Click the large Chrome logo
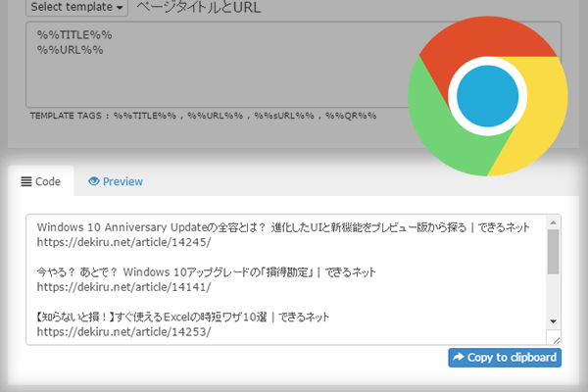The height and width of the screenshot is (392, 588). [x=487, y=96]
